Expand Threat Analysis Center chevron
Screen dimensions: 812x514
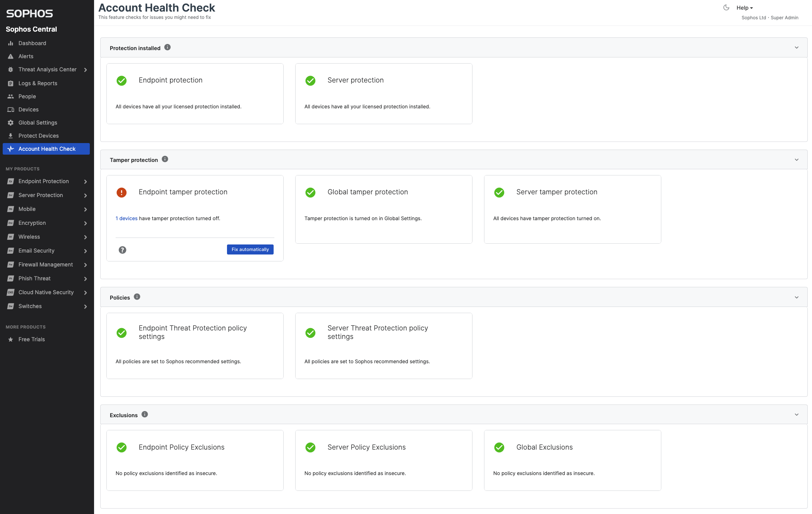coord(86,70)
